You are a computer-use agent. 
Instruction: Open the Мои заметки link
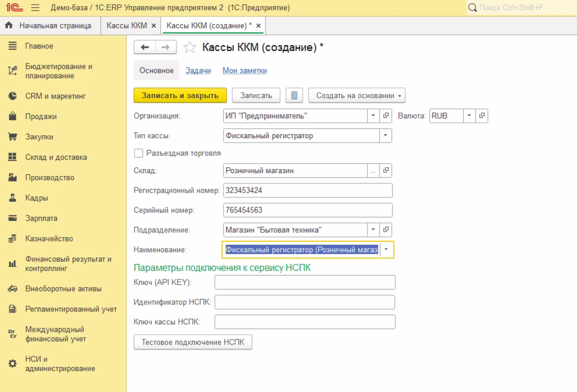point(244,71)
